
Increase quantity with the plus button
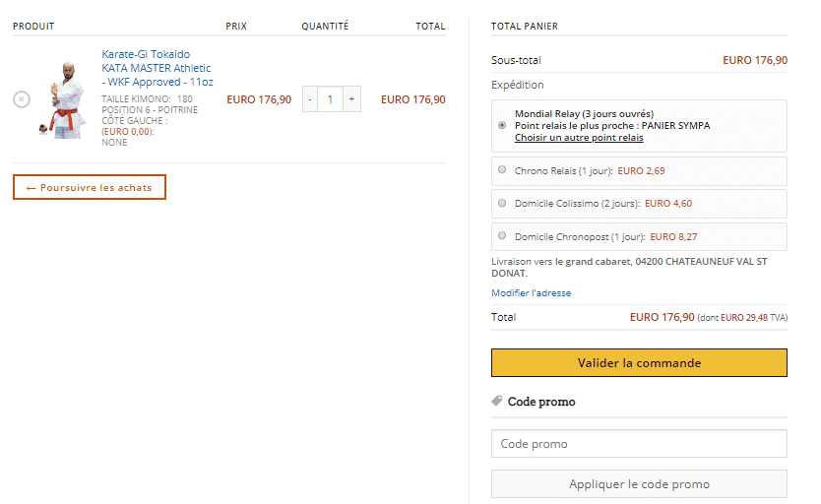click(x=351, y=99)
